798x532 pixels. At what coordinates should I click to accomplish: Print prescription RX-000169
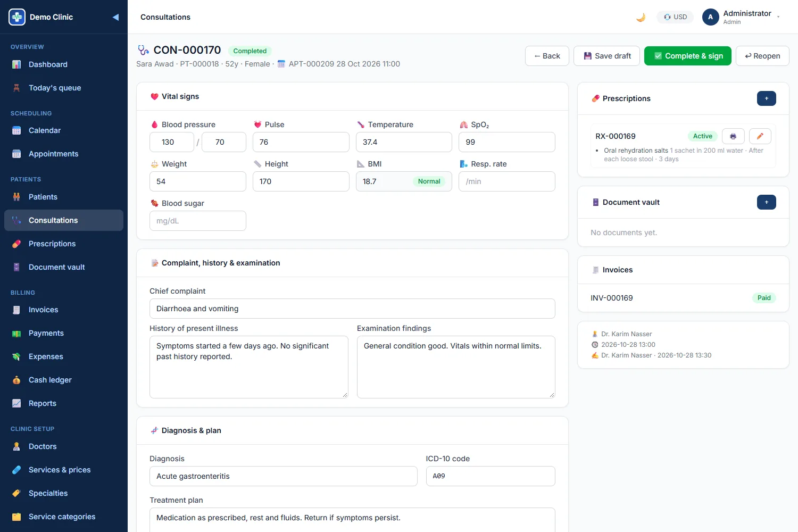[x=733, y=136]
